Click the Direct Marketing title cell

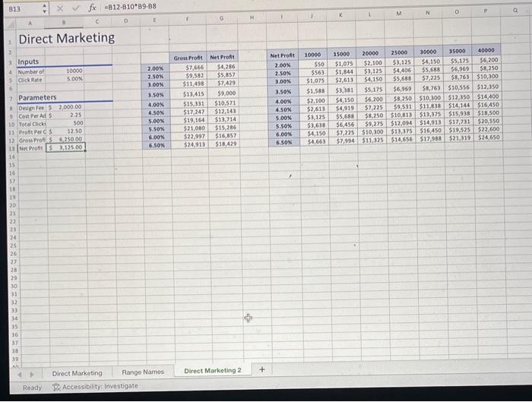pyautogui.click(x=67, y=38)
